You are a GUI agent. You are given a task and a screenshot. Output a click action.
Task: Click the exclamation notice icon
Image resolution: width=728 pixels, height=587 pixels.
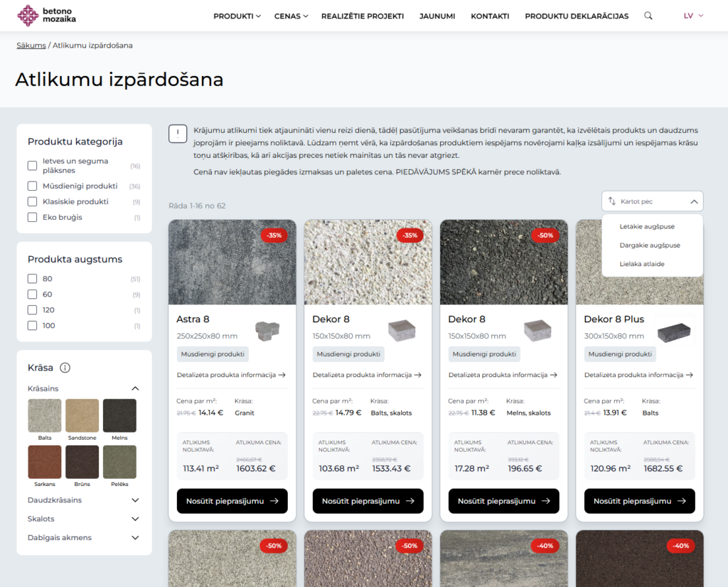178,134
